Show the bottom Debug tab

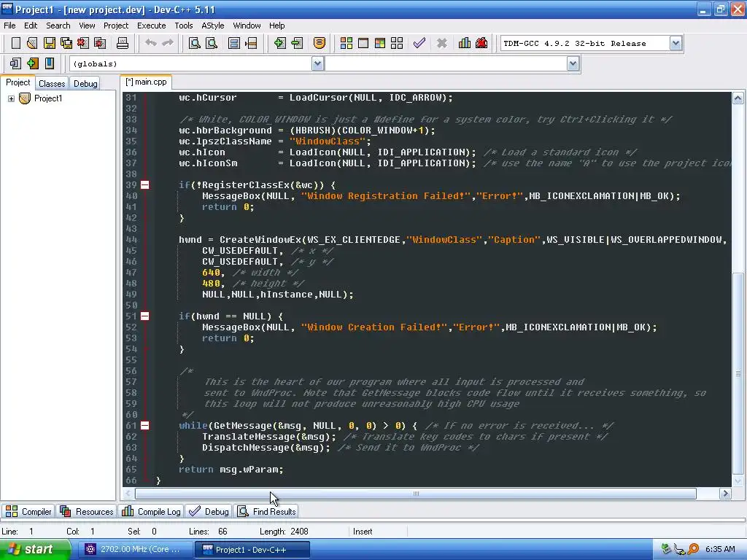point(209,511)
